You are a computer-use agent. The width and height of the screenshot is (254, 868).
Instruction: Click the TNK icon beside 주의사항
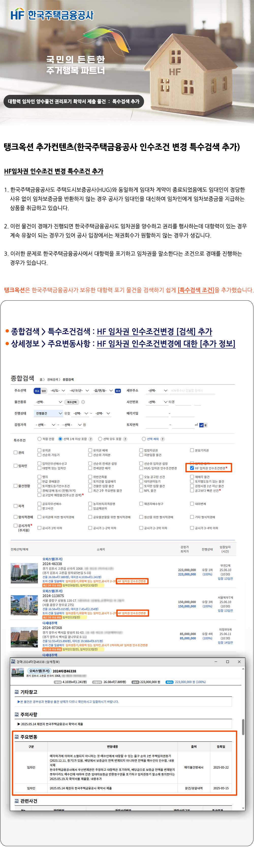[x=17, y=714]
